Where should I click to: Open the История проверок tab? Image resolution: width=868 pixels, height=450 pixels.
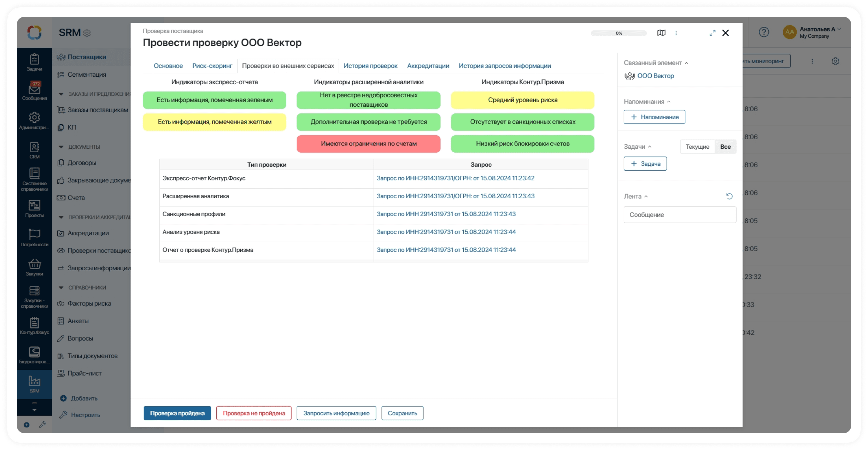[370, 66]
